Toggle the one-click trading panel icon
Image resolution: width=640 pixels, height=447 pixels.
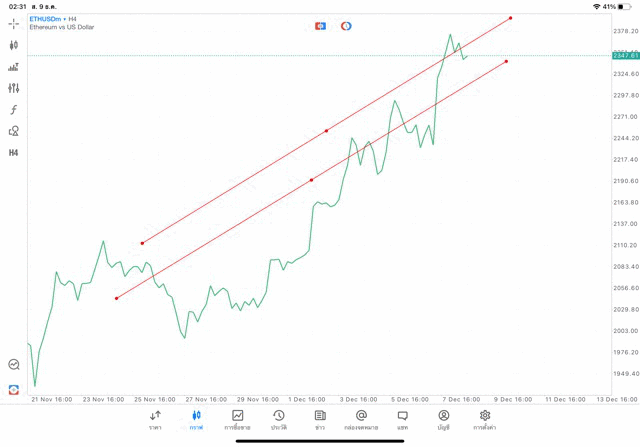click(320, 26)
